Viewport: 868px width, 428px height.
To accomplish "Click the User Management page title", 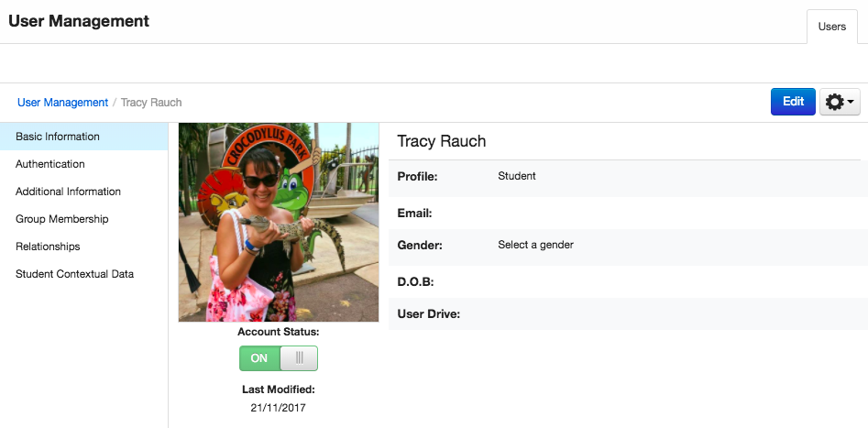I will pyautogui.click(x=79, y=21).
